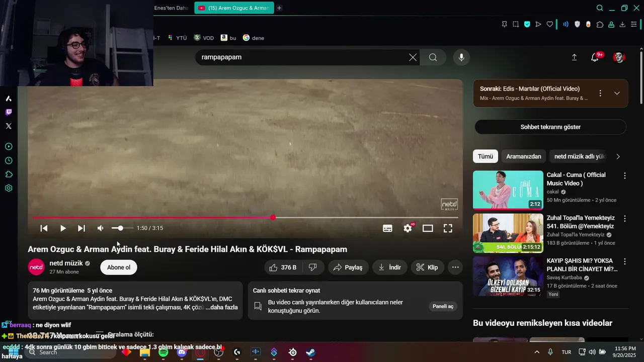Show hidden system tray icons chevron

(537, 352)
